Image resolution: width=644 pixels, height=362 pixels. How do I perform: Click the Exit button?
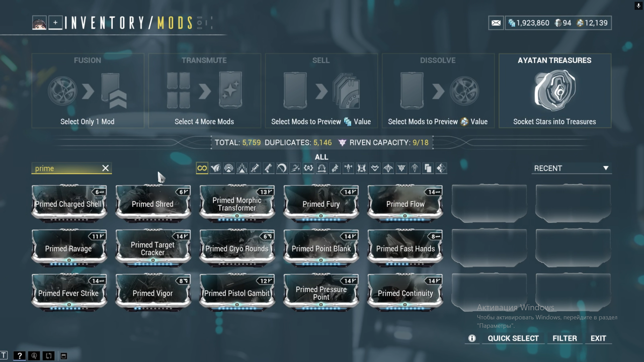click(598, 338)
